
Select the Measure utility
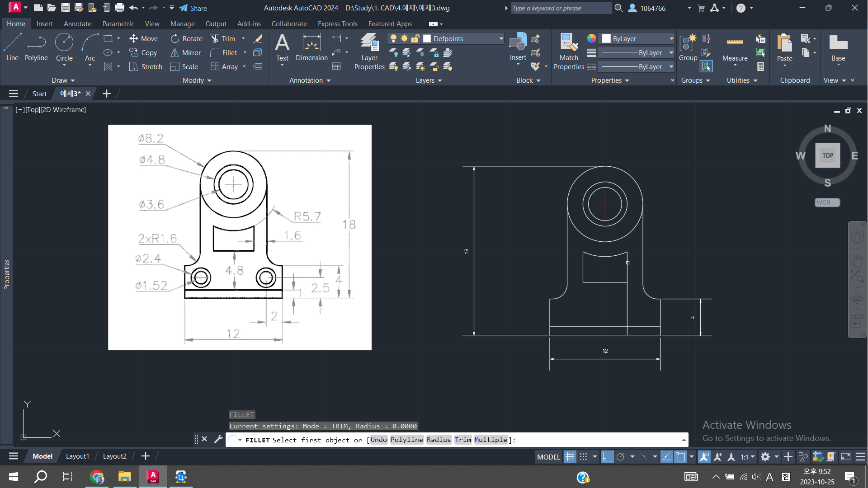pos(735,47)
